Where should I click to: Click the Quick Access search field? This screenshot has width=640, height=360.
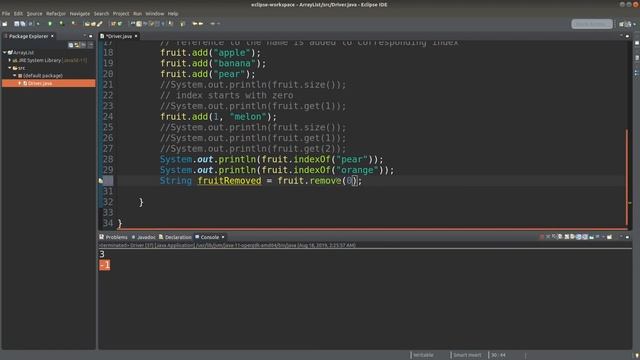point(592,24)
